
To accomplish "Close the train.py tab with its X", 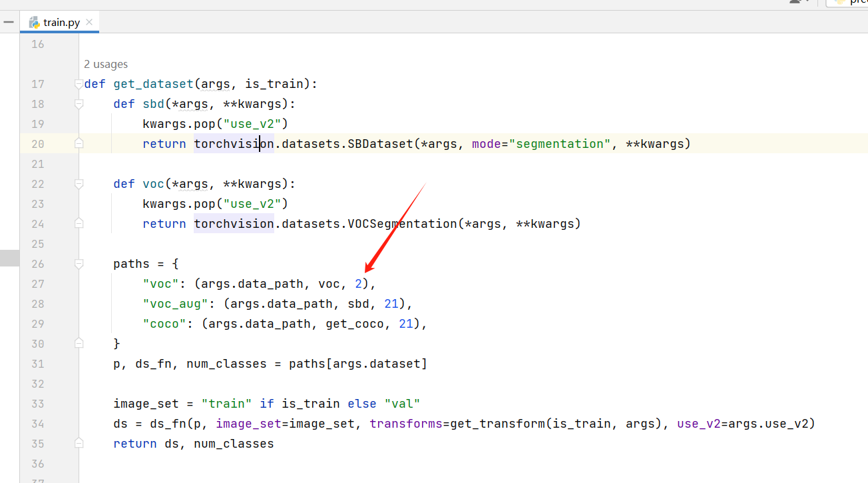I will pyautogui.click(x=89, y=21).
